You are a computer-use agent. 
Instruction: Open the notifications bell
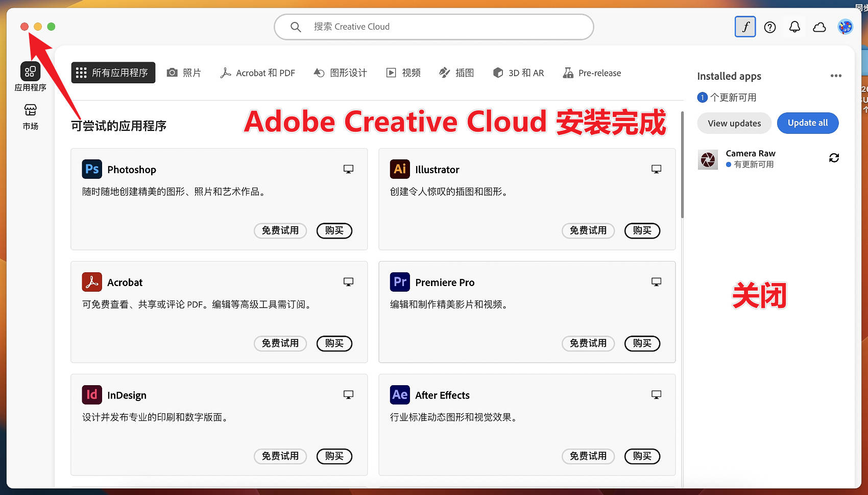pos(794,27)
